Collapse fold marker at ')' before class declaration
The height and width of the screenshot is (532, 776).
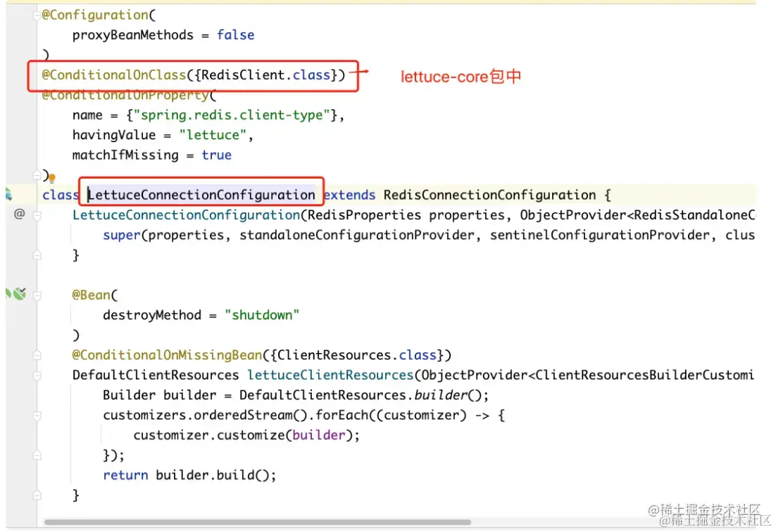[x=37, y=175]
